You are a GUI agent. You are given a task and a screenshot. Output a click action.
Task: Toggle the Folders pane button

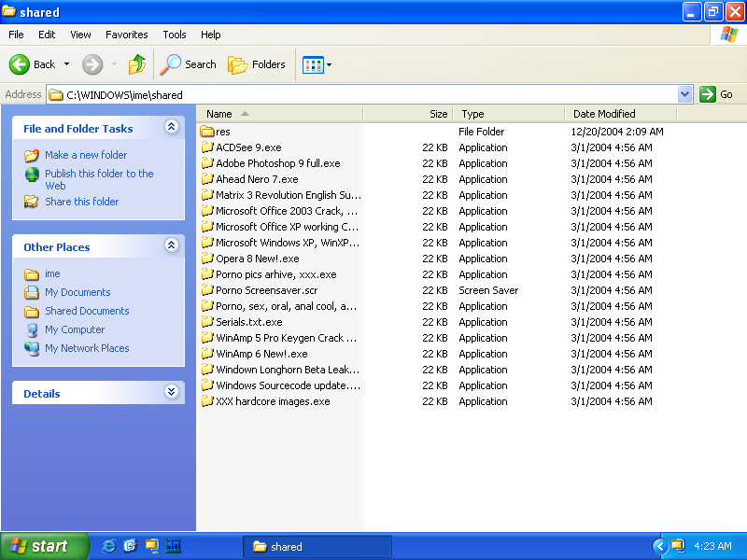coord(257,64)
